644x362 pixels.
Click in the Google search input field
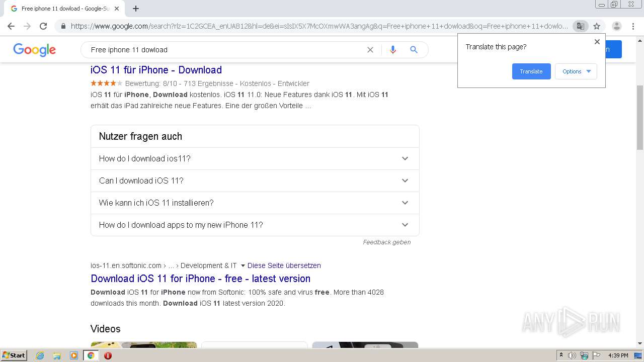[226, 50]
